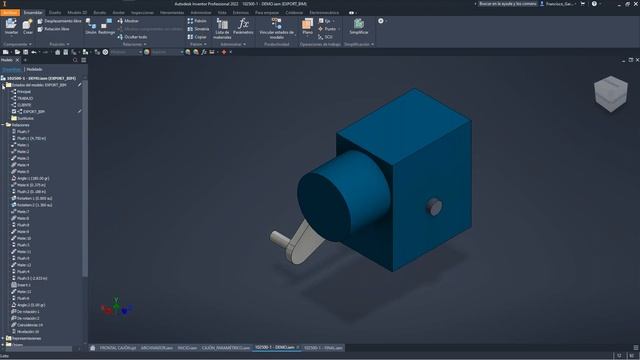This screenshot has height=360, width=640.
Task: Collapse the Relaciones folder
Action: (x=3, y=125)
